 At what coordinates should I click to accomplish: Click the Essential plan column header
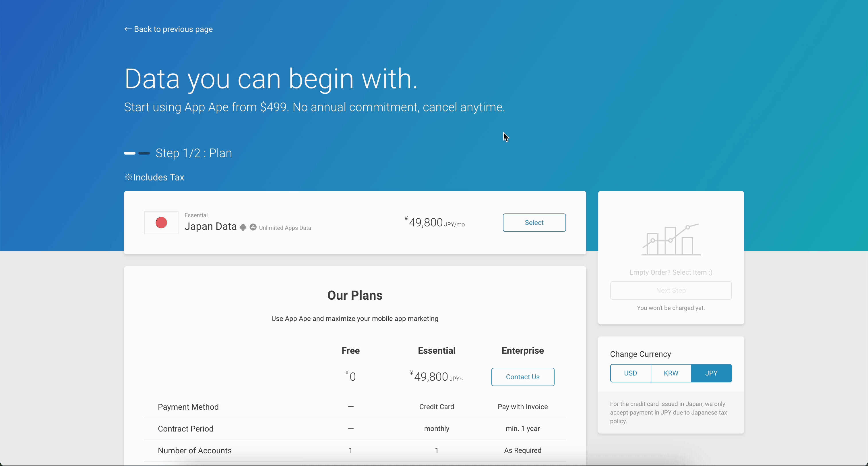(436, 350)
